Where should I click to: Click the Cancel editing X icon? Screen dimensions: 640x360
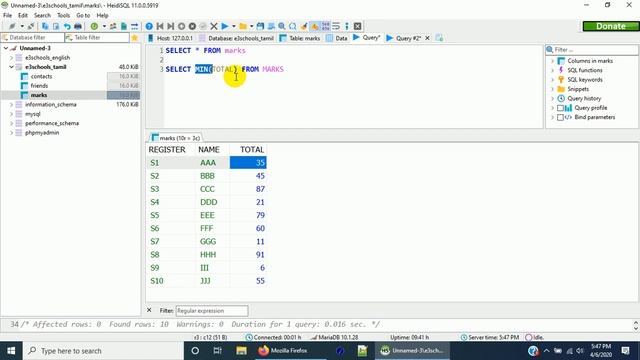[213, 26]
